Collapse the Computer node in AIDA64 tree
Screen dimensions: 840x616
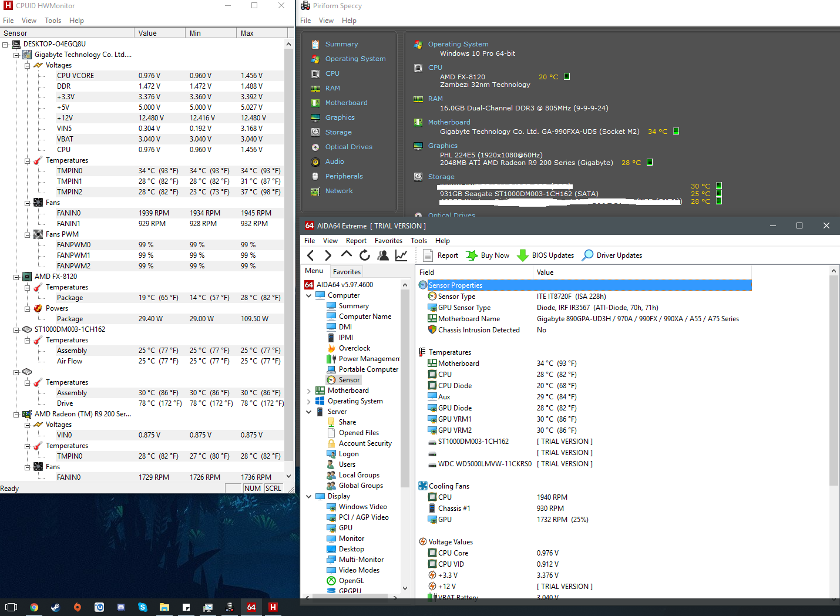309,295
